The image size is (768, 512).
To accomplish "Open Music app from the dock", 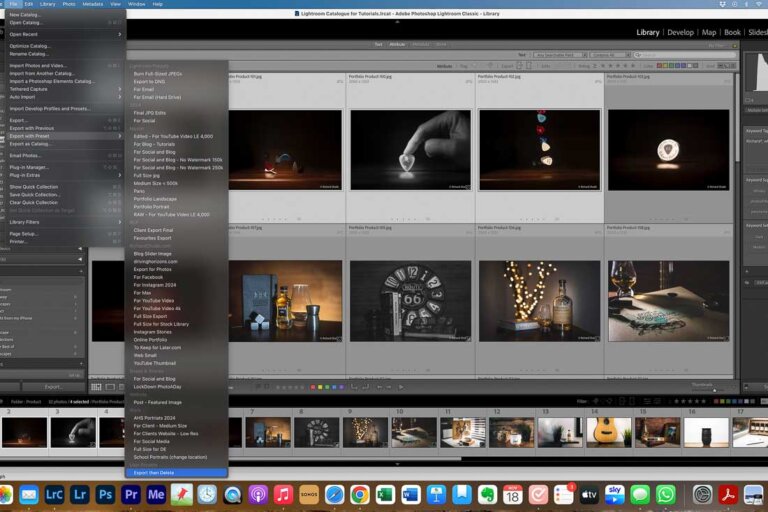I will [283, 495].
